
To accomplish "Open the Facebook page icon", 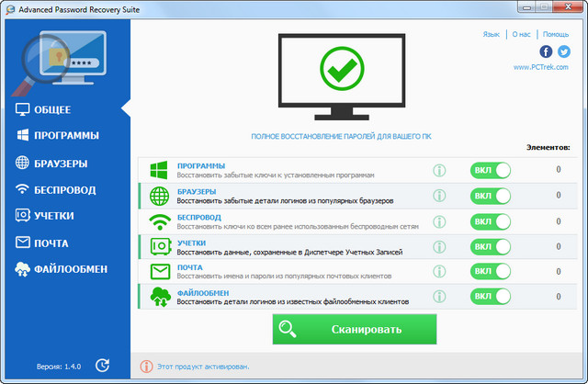I will (x=546, y=51).
